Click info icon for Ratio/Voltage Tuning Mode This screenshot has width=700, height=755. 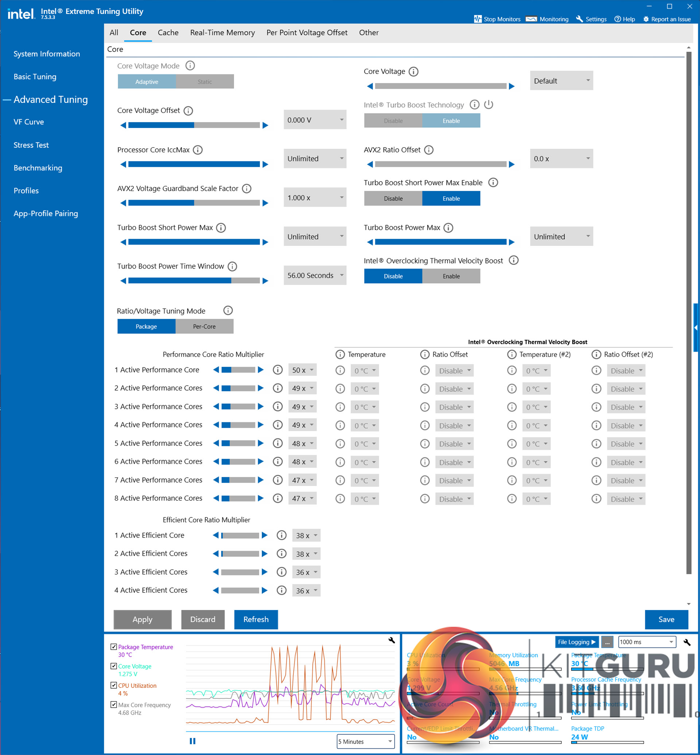point(227,310)
